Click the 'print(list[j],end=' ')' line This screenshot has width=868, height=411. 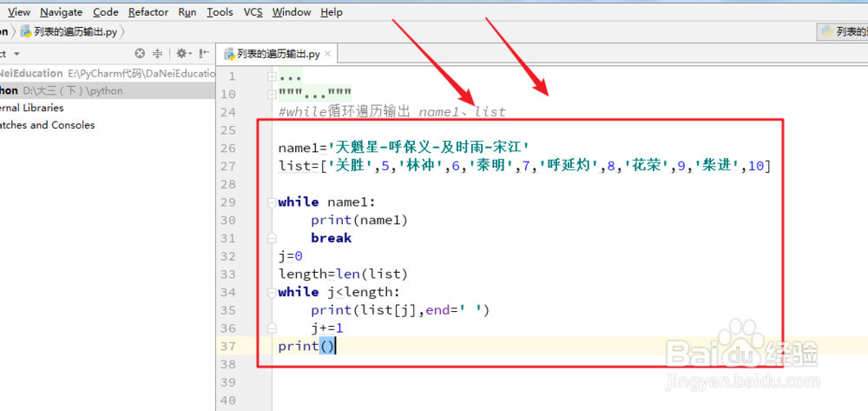(400, 310)
